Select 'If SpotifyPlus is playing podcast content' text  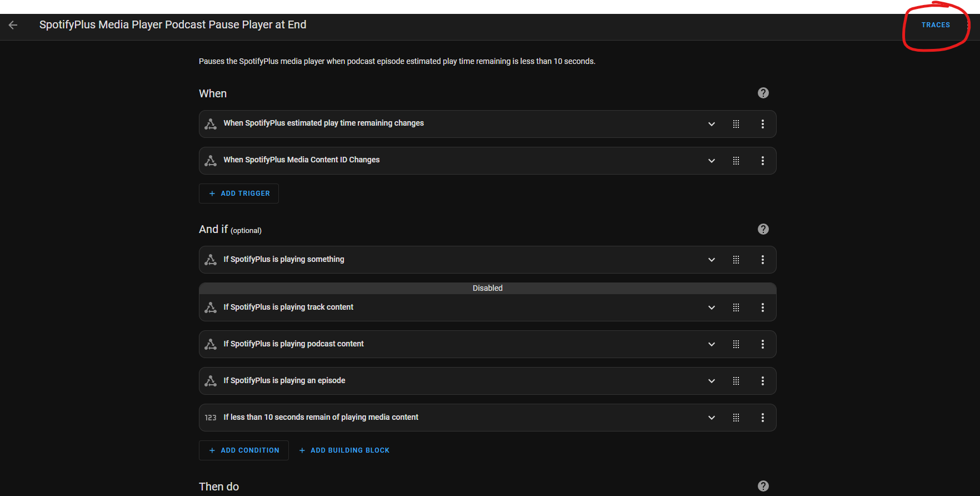click(293, 344)
